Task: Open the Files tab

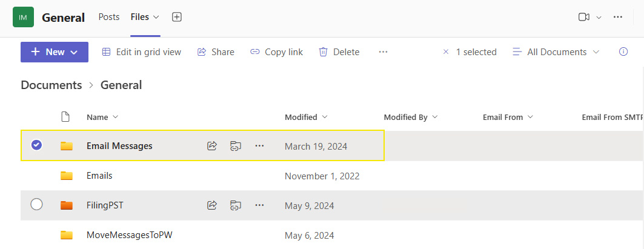Action: (x=140, y=17)
